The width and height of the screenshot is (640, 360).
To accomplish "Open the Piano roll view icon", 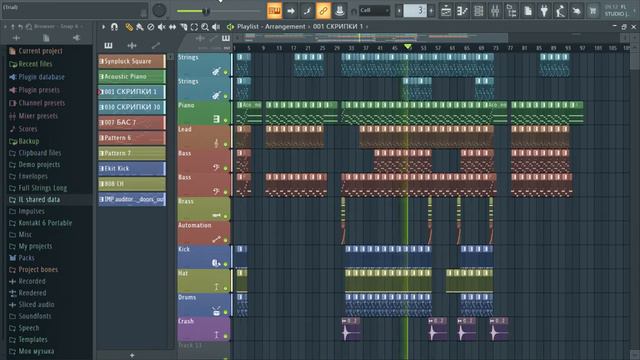I will pyautogui.click(x=462, y=11).
